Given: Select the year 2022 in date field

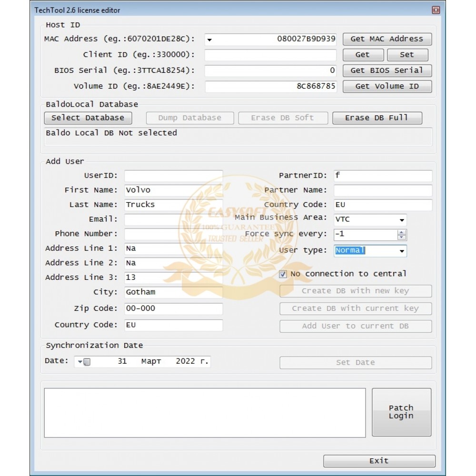Looking at the screenshot, I should pos(185,361).
